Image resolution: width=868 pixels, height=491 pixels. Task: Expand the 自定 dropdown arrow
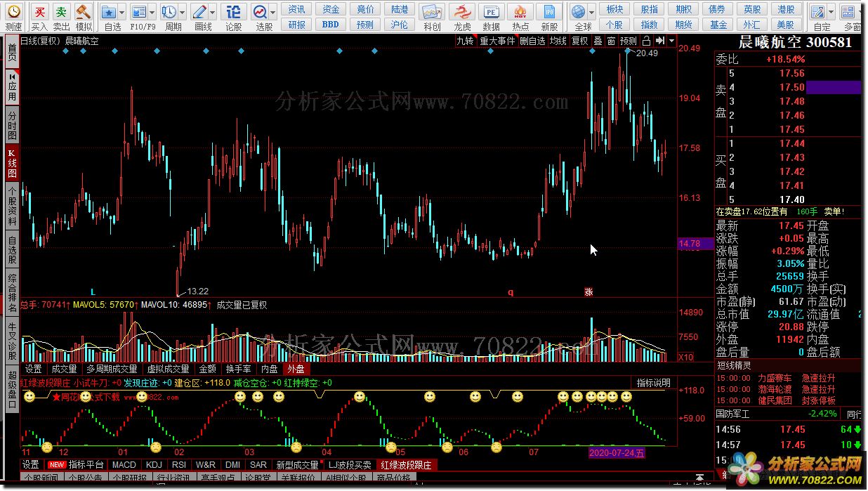point(831,13)
